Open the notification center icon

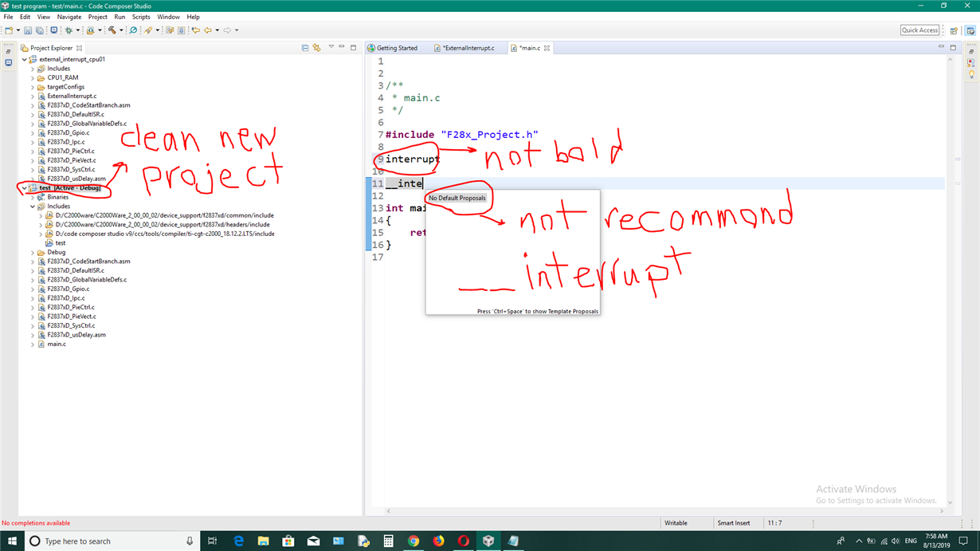(963, 541)
